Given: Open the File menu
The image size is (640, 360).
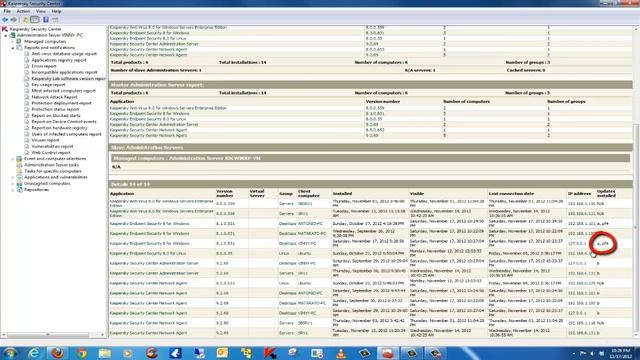Looking at the screenshot, I should (x=7, y=11).
